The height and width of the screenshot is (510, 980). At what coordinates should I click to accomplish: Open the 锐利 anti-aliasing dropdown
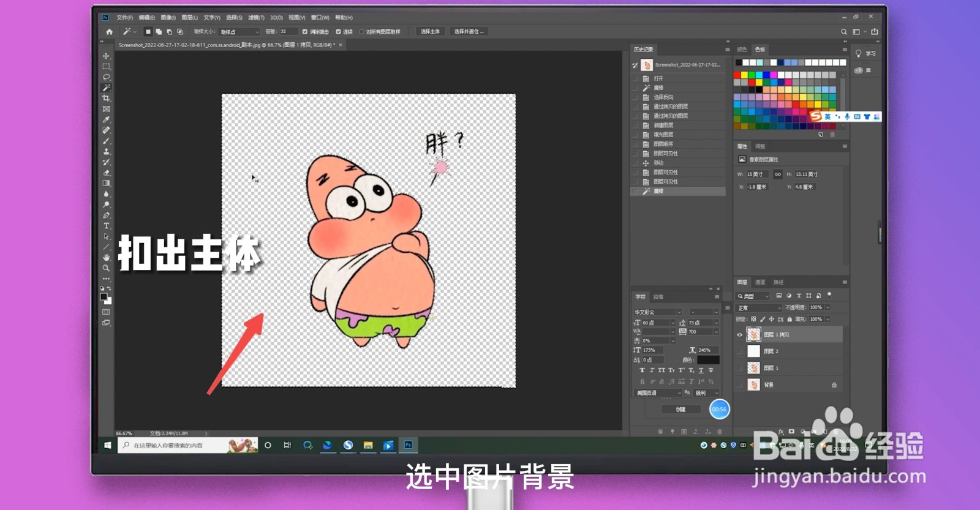[x=707, y=393]
